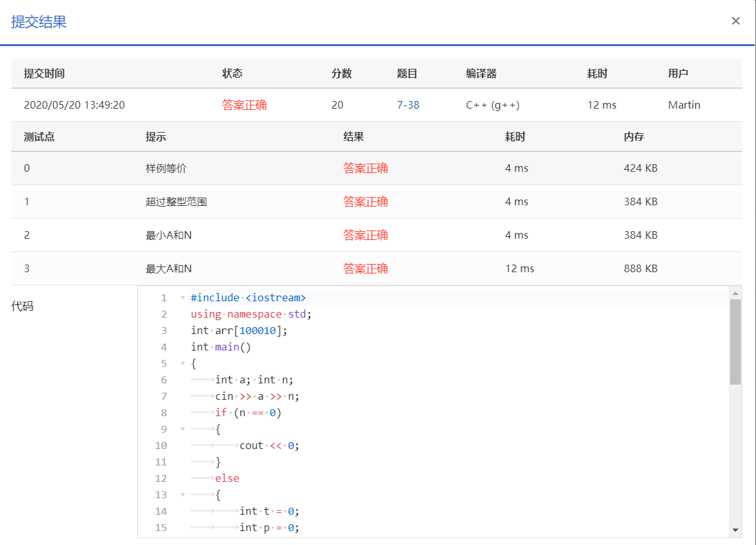Screen dimensions: 756x545
Task: Click code line using namespace std;
Action: point(251,314)
